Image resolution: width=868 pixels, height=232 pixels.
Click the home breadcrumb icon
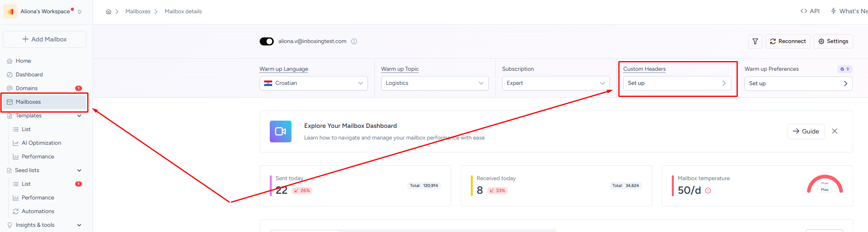(x=109, y=12)
